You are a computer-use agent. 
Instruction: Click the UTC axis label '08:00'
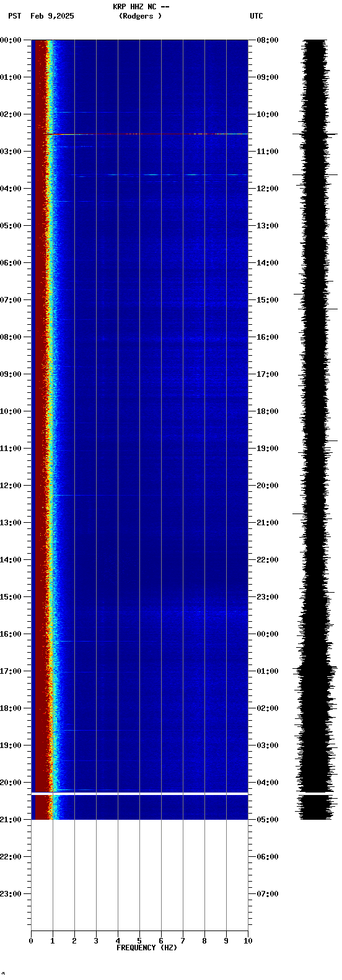click(x=268, y=40)
